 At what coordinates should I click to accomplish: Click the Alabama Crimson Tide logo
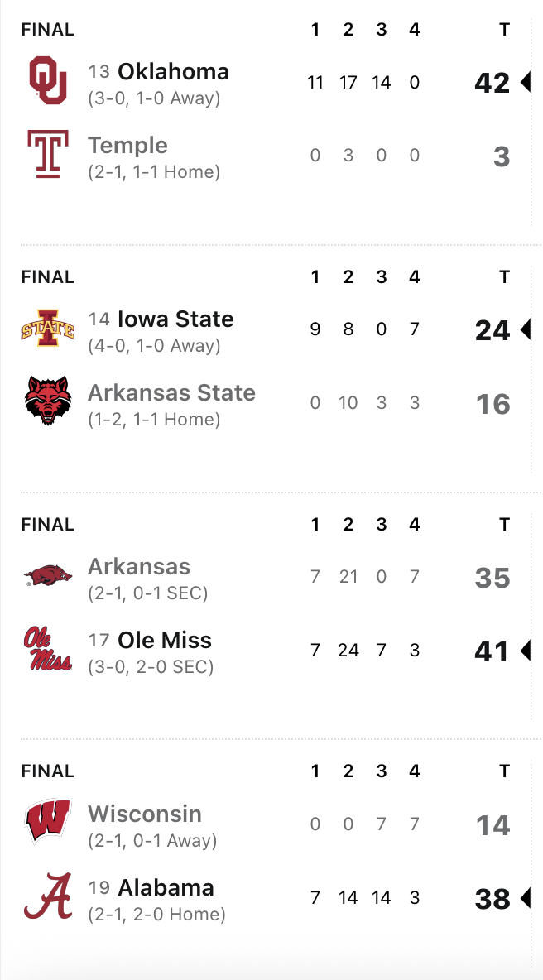click(47, 896)
